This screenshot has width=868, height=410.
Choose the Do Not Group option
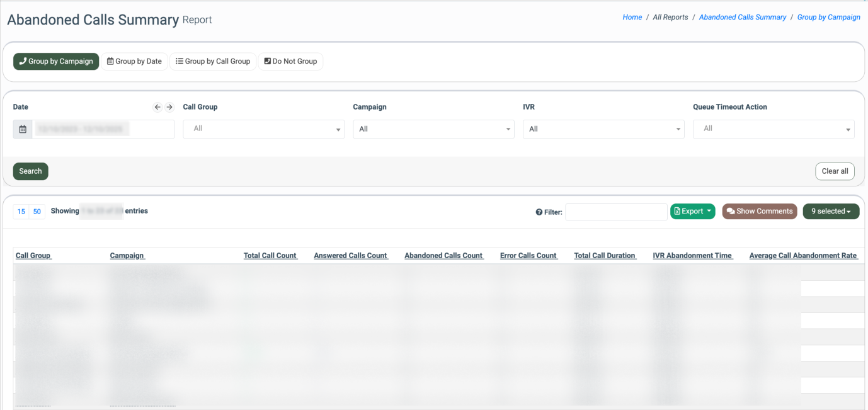click(x=290, y=62)
